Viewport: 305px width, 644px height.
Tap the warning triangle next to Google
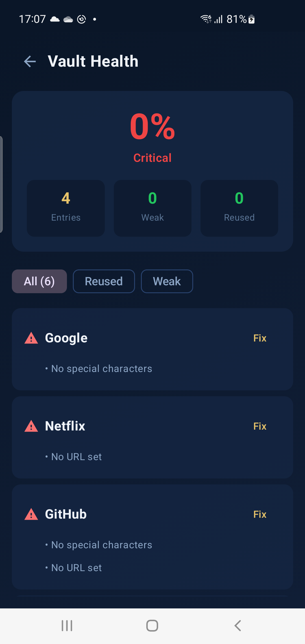click(31, 338)
